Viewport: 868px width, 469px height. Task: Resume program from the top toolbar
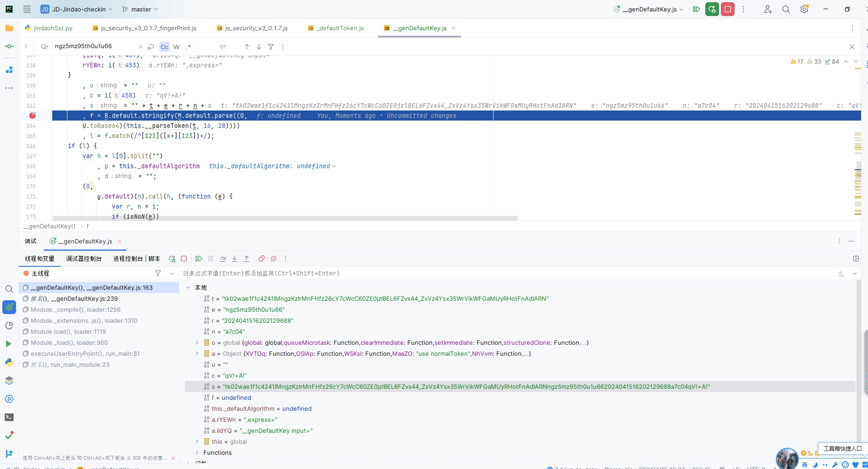[x=697, y=9]
